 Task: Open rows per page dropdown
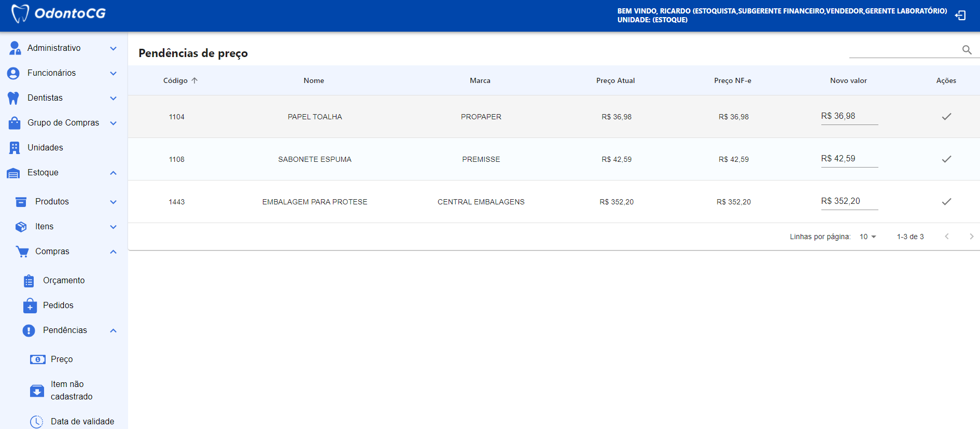pyautogui.click(x=867, y=237)
